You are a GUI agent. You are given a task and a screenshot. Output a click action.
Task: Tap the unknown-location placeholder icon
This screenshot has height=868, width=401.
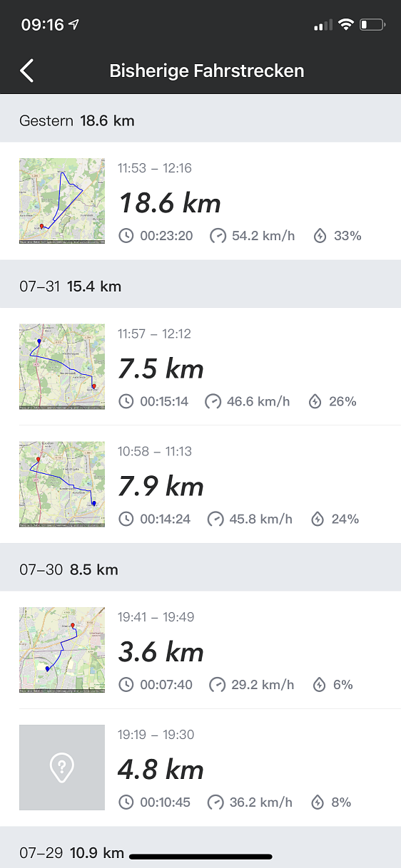pyautogui.click(x=62, y=768)
